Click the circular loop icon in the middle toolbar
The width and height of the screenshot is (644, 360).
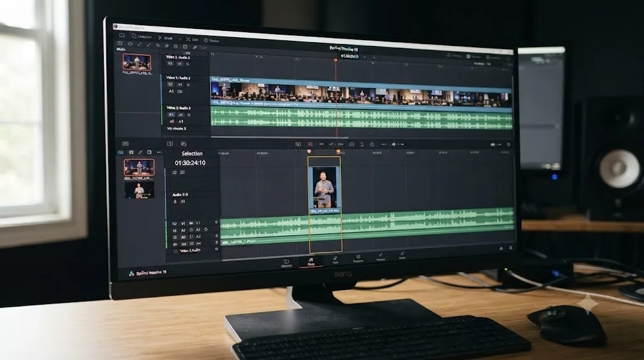372,144
